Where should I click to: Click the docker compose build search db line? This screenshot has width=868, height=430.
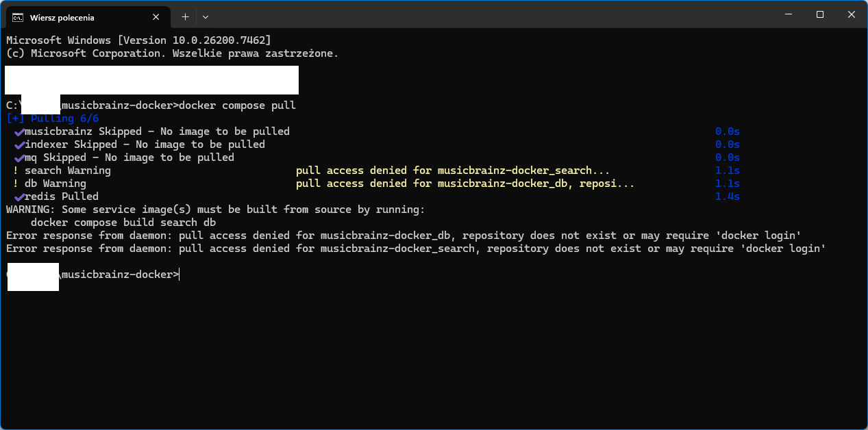click(x=123, y=223)
